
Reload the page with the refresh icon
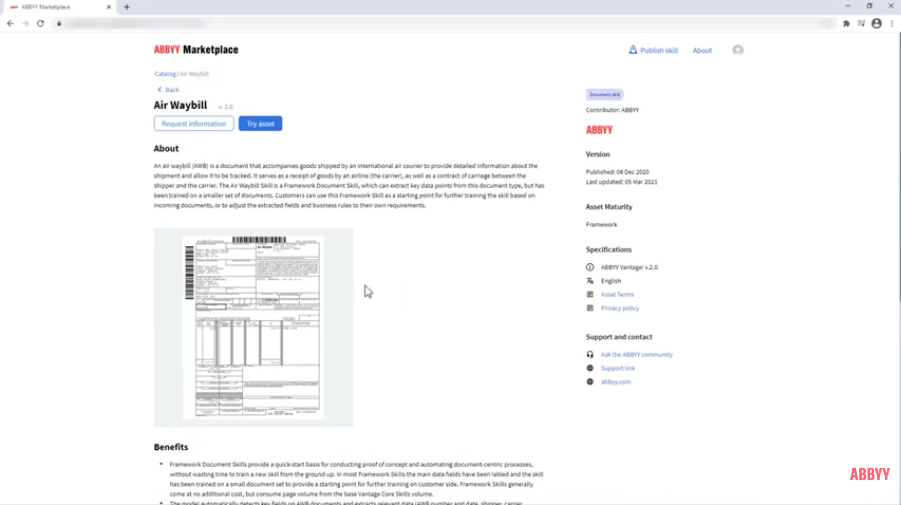point(40,24)
